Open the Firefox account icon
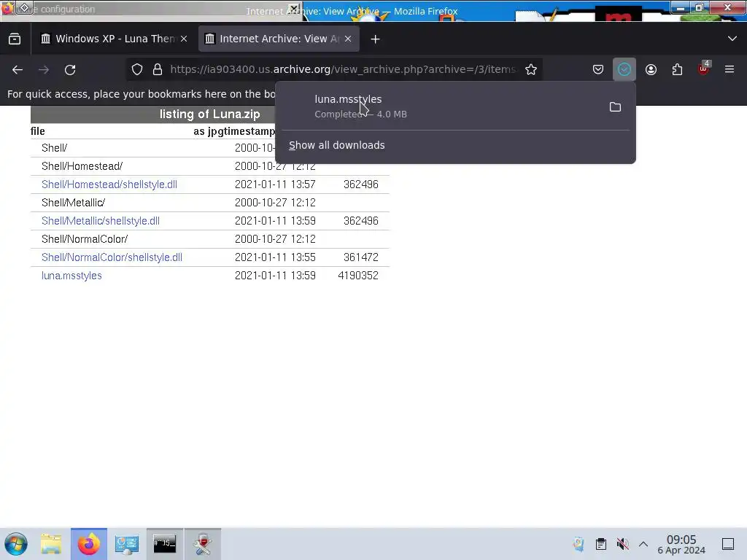This screenshot has height=560, width=747. tap(651, 69)
